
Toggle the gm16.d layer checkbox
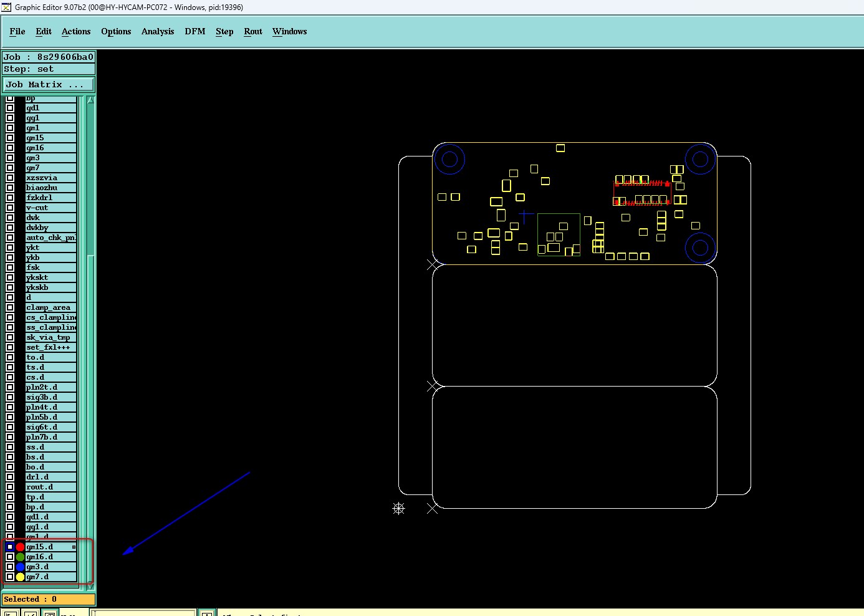(x=10, y=557)
